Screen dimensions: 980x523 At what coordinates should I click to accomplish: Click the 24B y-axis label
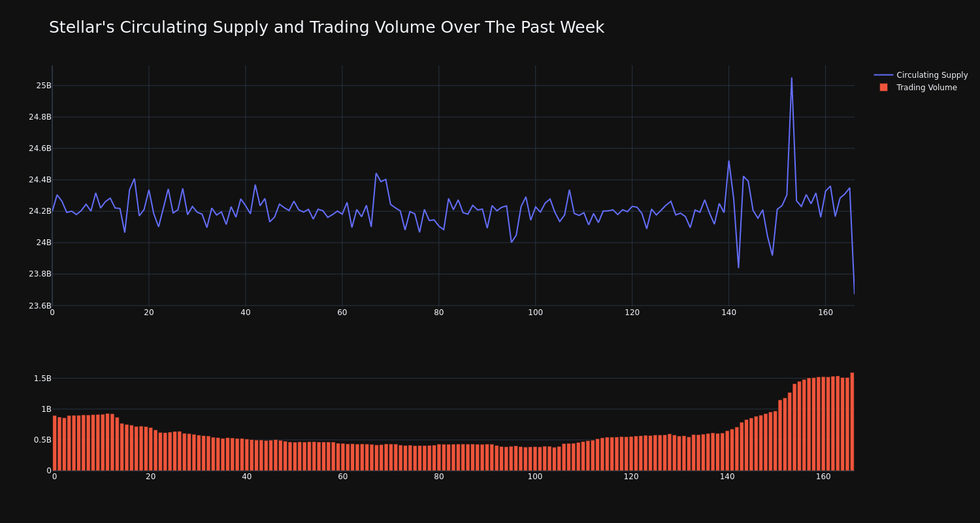coord(44,243)
